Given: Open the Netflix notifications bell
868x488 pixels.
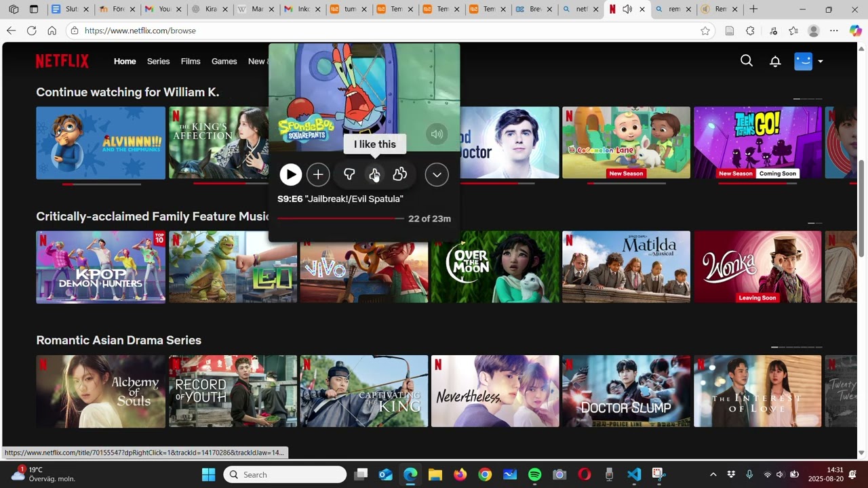Looking at the screenshot, I should [775, 62].
